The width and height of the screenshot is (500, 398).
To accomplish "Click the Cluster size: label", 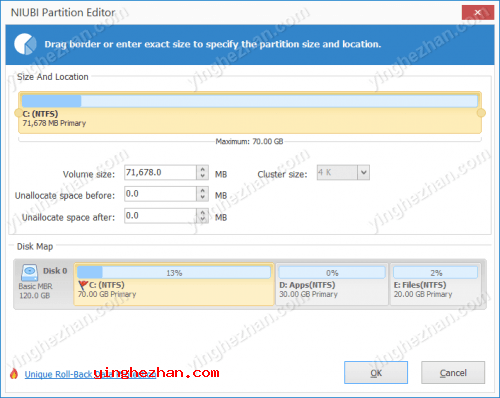I will 282,174.
